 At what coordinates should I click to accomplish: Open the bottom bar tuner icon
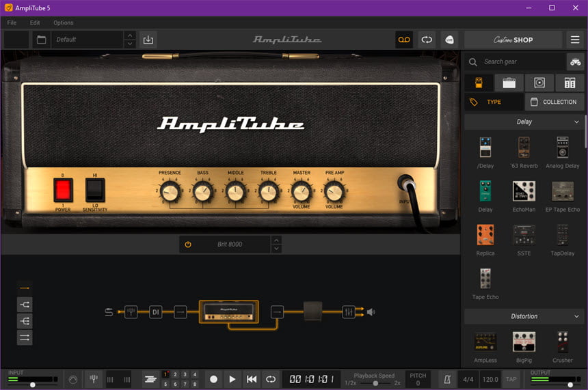click(x=94, y=379)
